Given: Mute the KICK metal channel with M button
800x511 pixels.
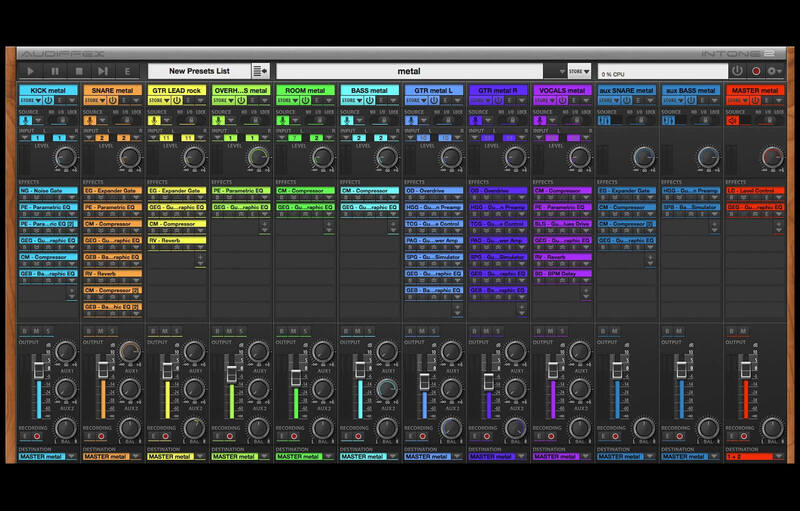Looking at the screenshot, I should pos(36,331).
